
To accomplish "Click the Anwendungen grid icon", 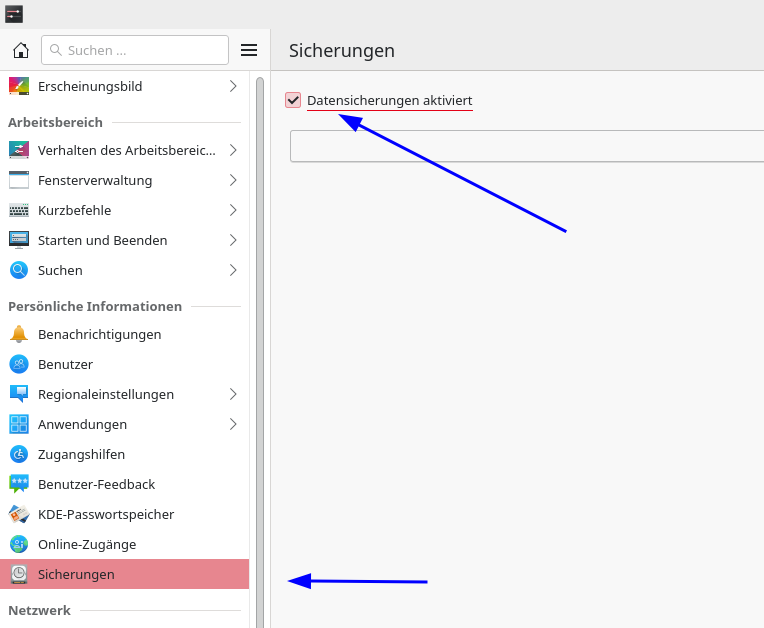I will click(x=19, y=424).
